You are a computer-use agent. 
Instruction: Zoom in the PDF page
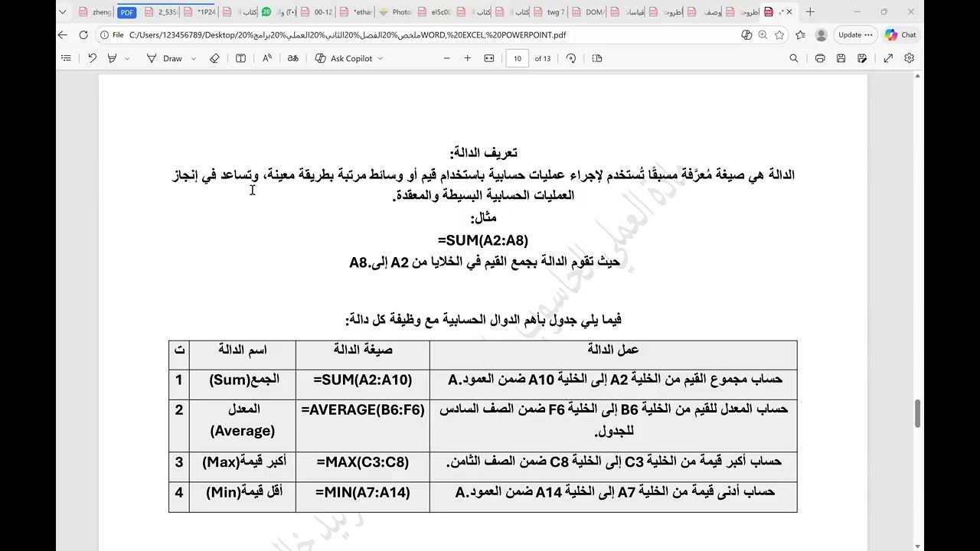pyautogui.click(x=467, y=58)
